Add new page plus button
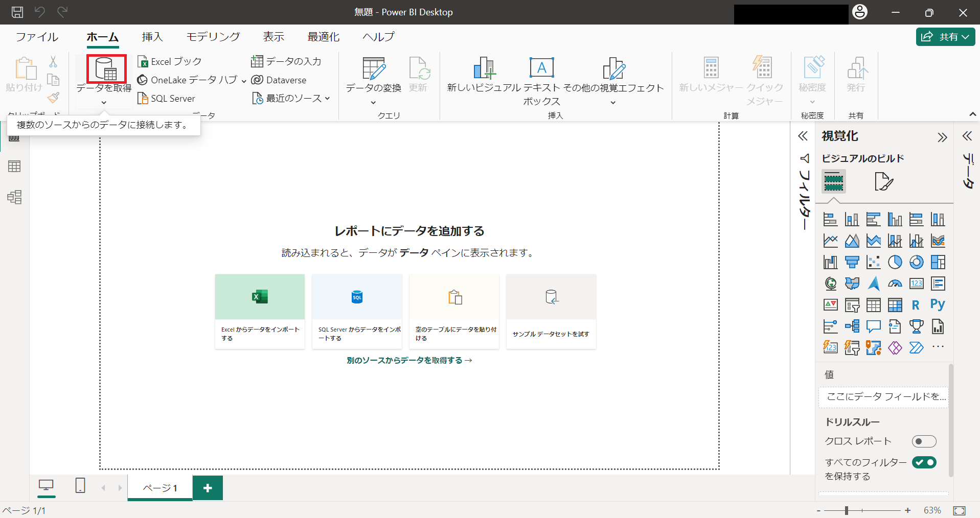This screenshot has height=518, width=980. (208, 488)
